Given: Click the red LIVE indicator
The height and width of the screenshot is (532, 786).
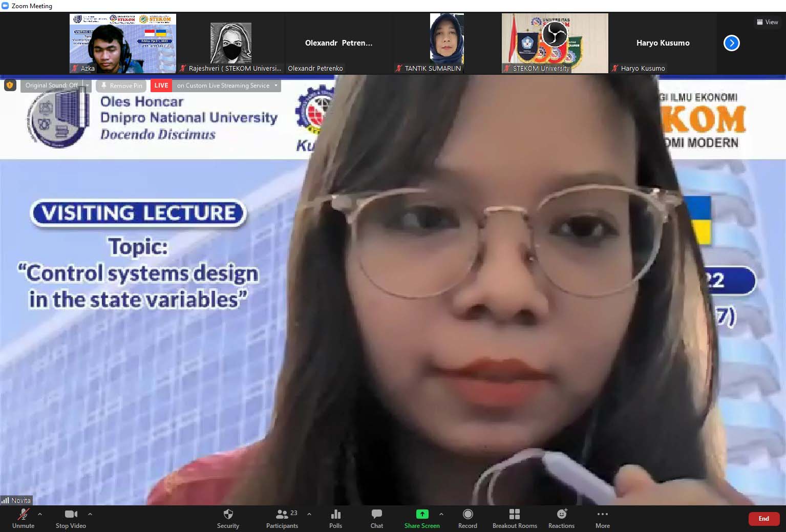Looking at the screenshot, I should [x=161, y=86].
